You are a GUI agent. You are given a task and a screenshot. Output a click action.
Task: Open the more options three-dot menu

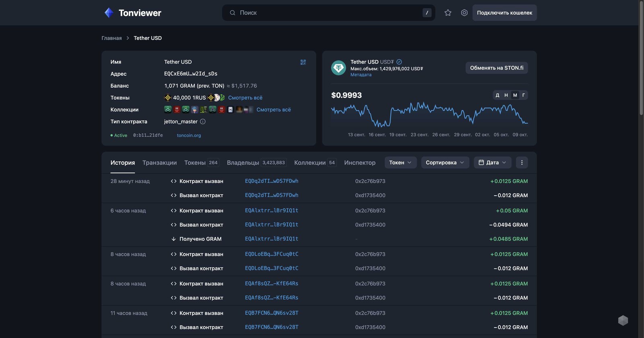(x=522, y=163)
